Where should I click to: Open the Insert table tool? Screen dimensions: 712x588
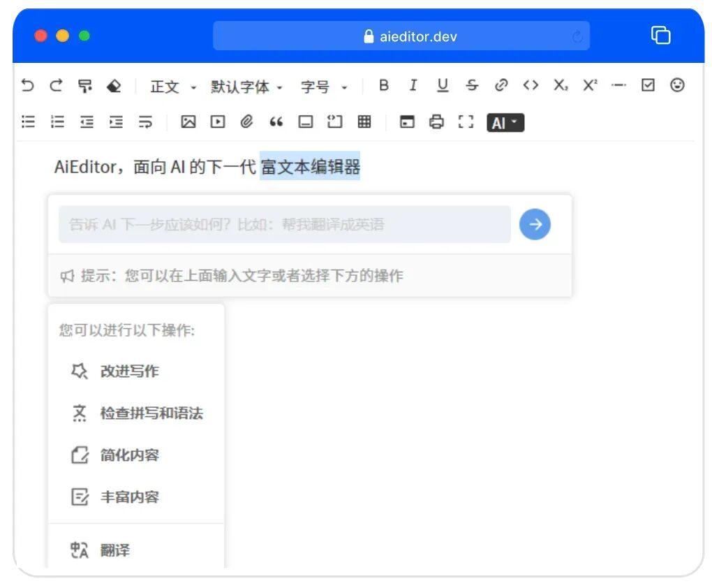(x=364, y=122)
